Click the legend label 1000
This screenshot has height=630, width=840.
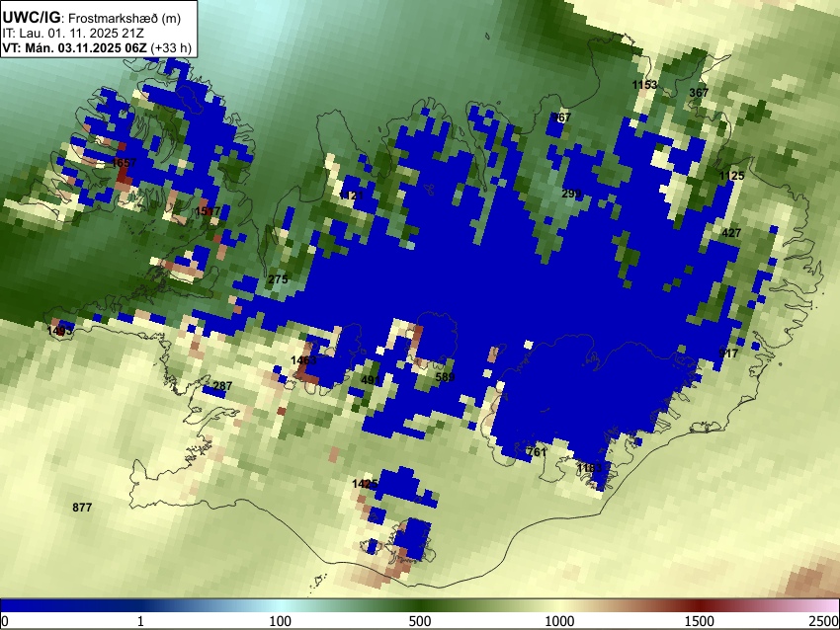[559, 621]
